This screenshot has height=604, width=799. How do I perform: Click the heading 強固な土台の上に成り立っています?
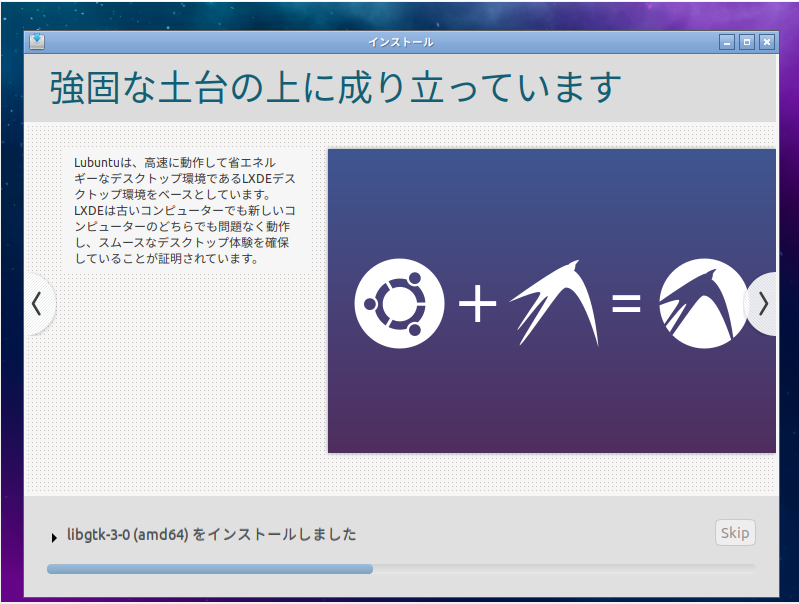tap(335, 88)
